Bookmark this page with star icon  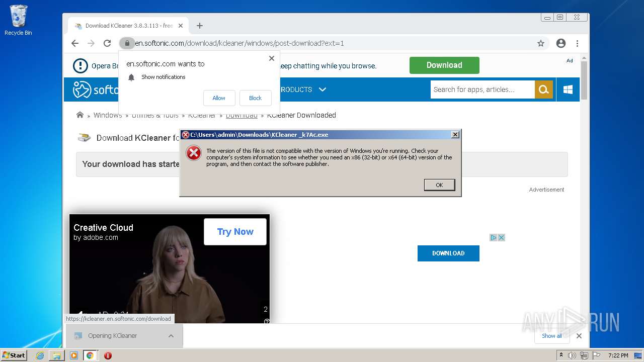pos(541,43)
